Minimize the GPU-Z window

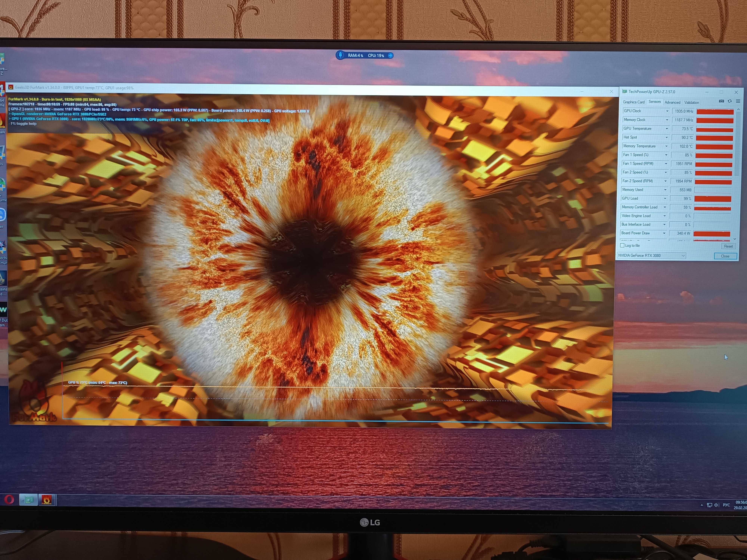coord(707,92)
